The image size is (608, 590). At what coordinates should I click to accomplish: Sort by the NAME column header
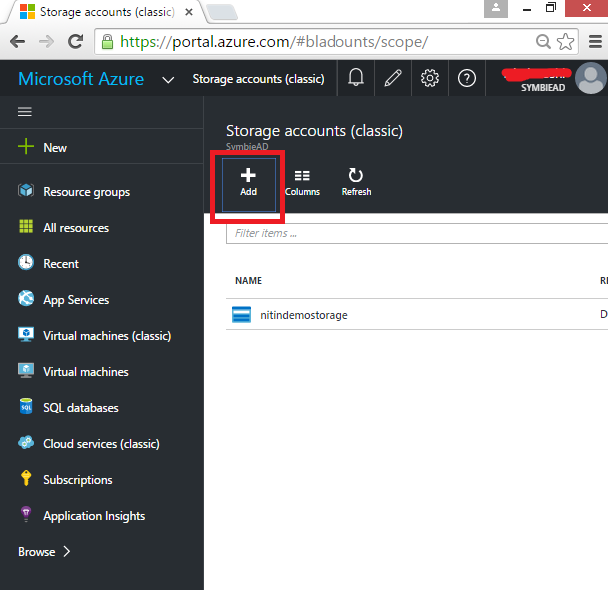click(x=249, y=281)
